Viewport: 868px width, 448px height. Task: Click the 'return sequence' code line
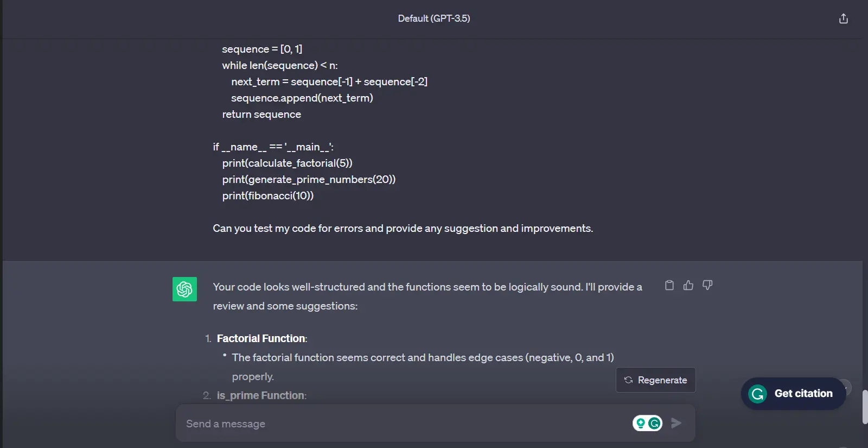pos(261,115)
